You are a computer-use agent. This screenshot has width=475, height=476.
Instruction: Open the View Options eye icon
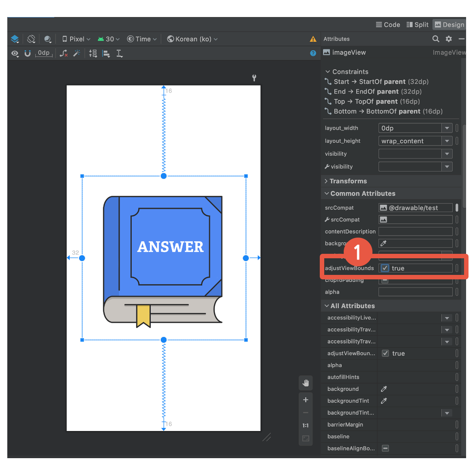click(15, 54)
